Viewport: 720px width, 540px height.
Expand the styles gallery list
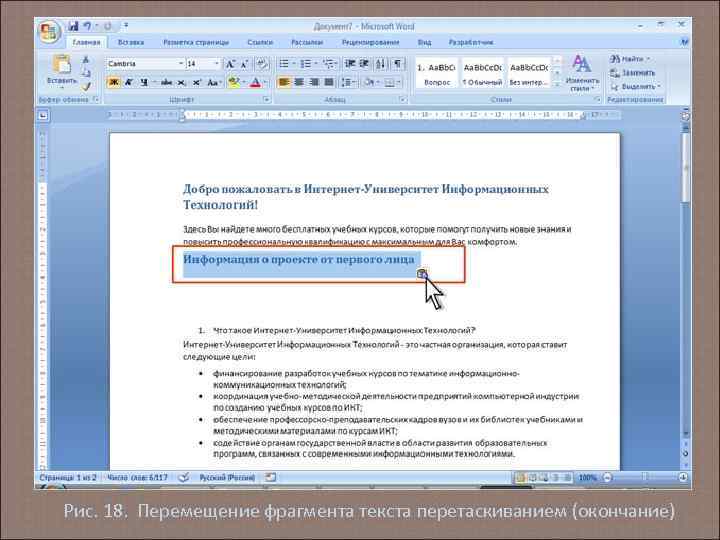(556, 84)
